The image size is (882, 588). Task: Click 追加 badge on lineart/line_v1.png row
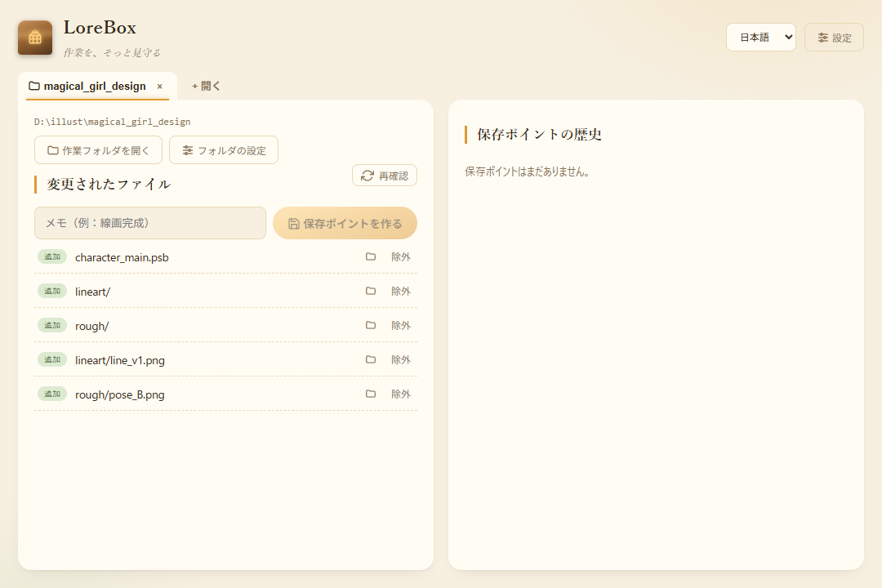point(52,359)
